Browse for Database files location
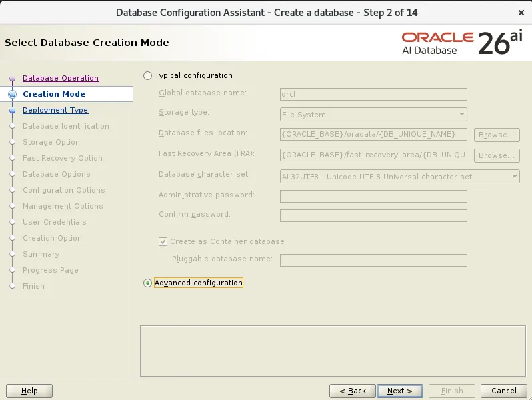Image resolution: width=532 pixels, height=400 pixels. pos(497,135)
